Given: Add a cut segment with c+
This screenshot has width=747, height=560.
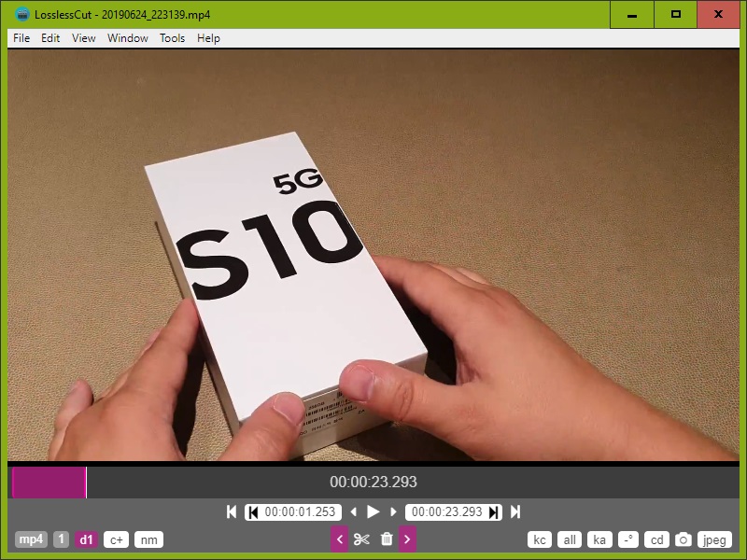Looking at the screenshot, I should click(x=116, y=539).
